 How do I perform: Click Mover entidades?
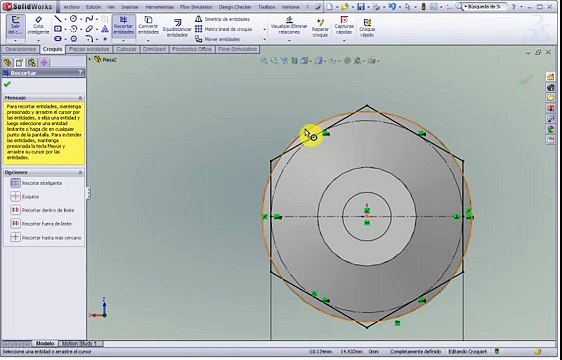(x=218, y=39)
